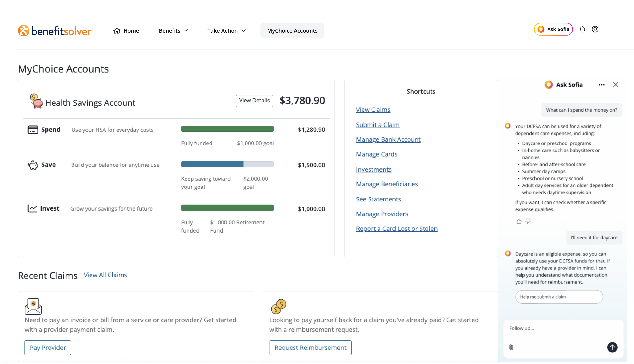Click the benefitsolver logo
Viewport: 634px width, 364px height.
pos(55,31)
